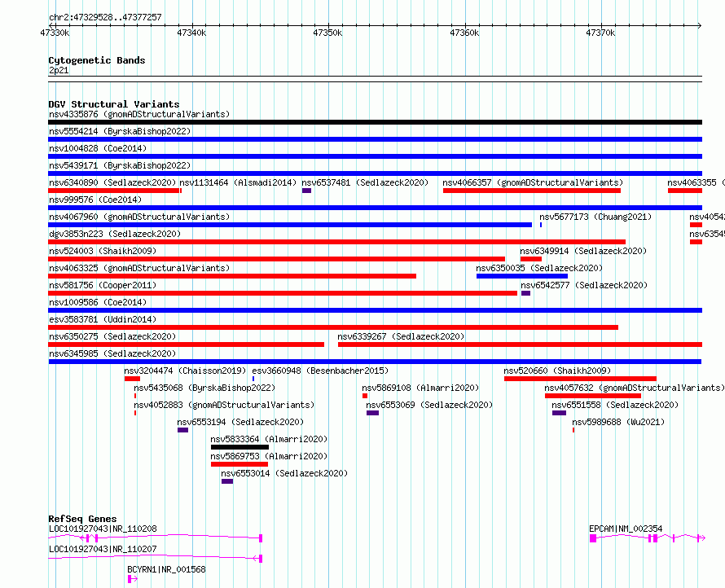Open nsv4063325 (gnomADStructuralVariants) label
This screenshot has width=725, height=588.
(x=139, y=268)
